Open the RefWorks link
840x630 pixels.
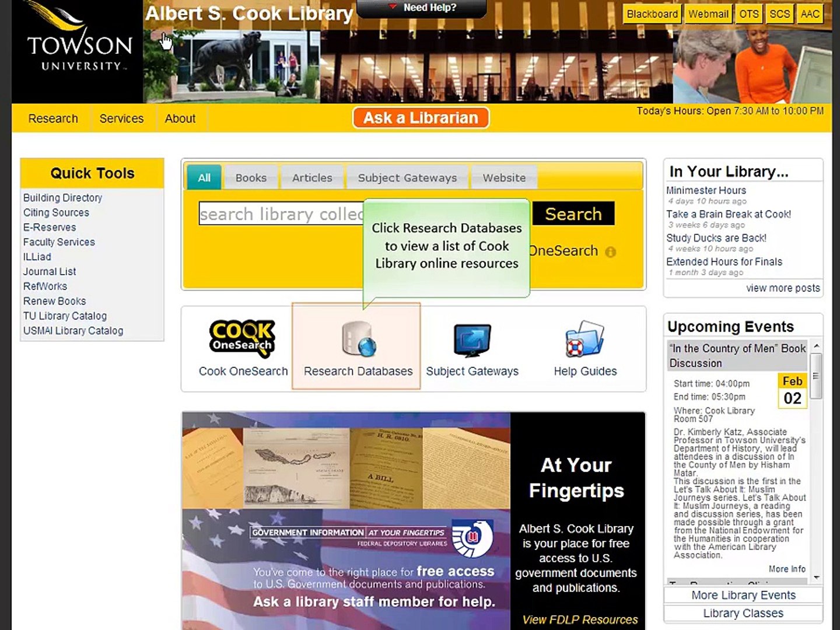pyautogui.click(x=45, y=286)
